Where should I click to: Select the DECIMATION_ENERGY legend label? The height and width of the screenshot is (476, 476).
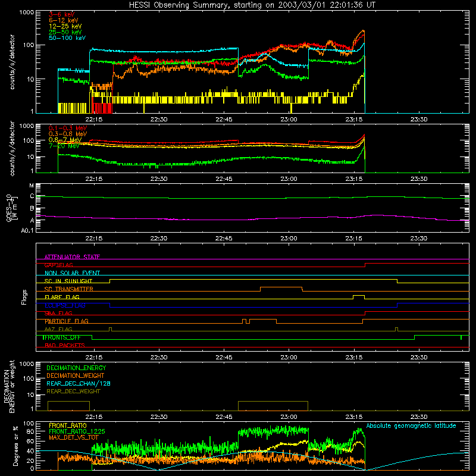coord(76,368)
